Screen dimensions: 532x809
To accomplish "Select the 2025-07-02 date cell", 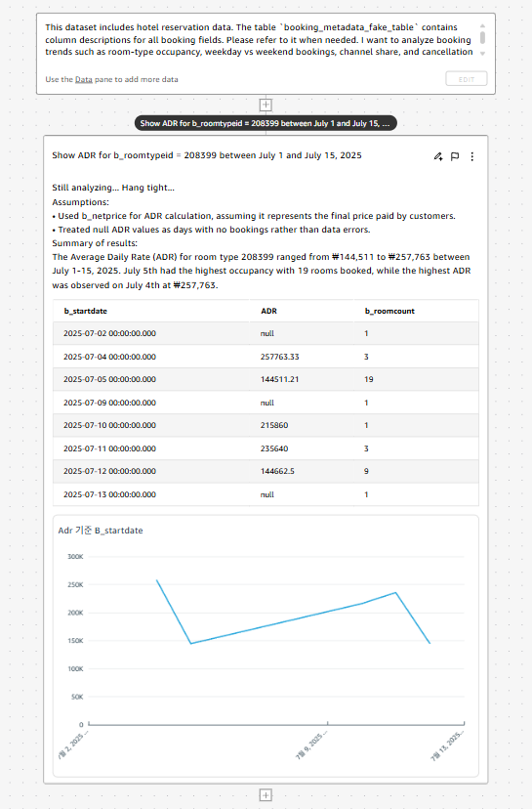I will (109, 333).
